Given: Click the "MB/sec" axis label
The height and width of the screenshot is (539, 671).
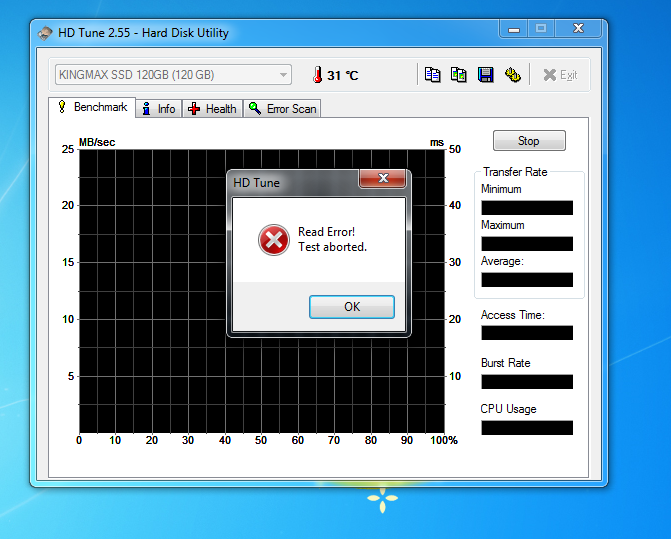Looking at the screenshot, I should (97, 142).
